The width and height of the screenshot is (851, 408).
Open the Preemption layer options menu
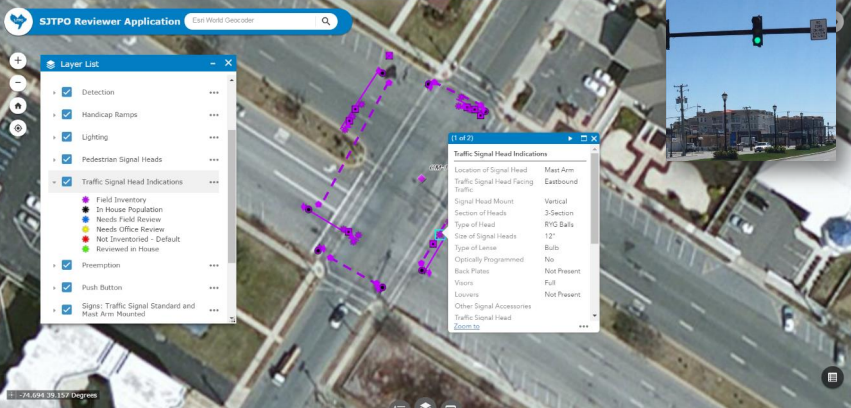[214, 266]
